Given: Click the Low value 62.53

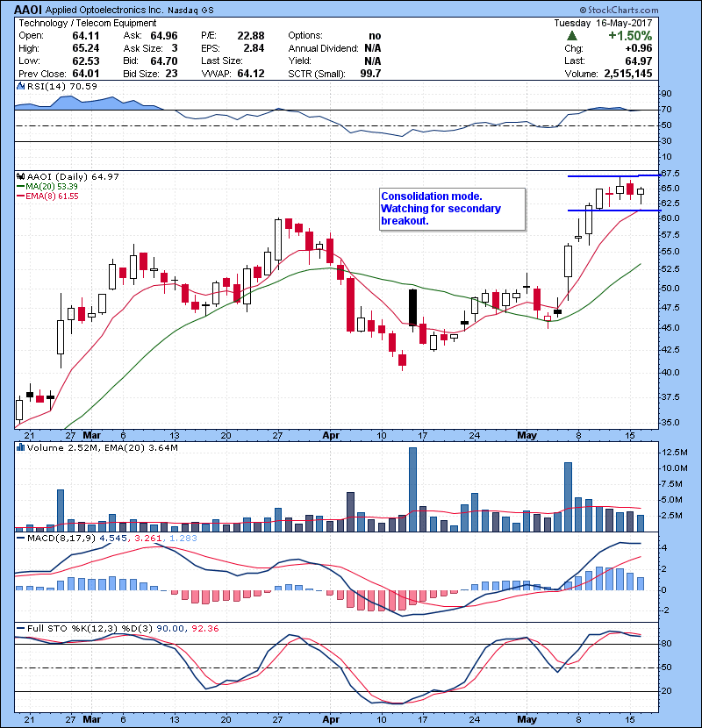Looking at the screenshot, I should point(85,61).
